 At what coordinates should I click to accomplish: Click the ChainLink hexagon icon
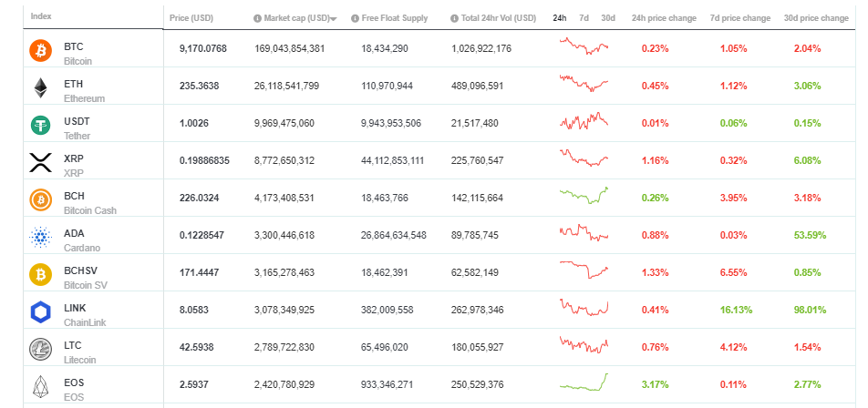(40, 312)
